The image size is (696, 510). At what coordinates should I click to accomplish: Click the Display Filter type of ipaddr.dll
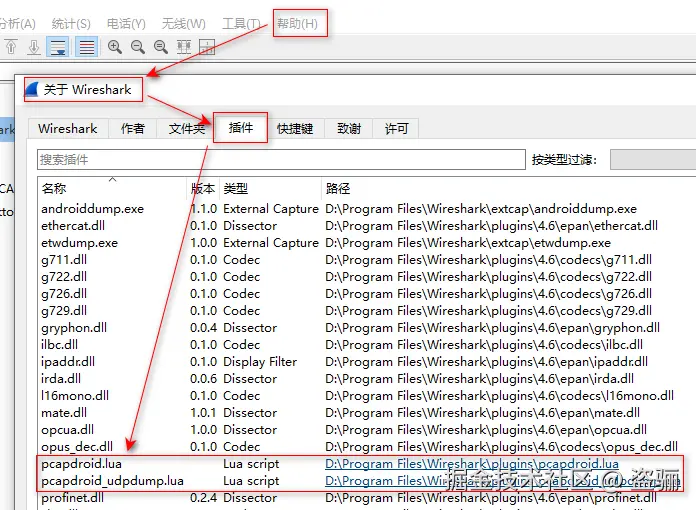(260, 362)
